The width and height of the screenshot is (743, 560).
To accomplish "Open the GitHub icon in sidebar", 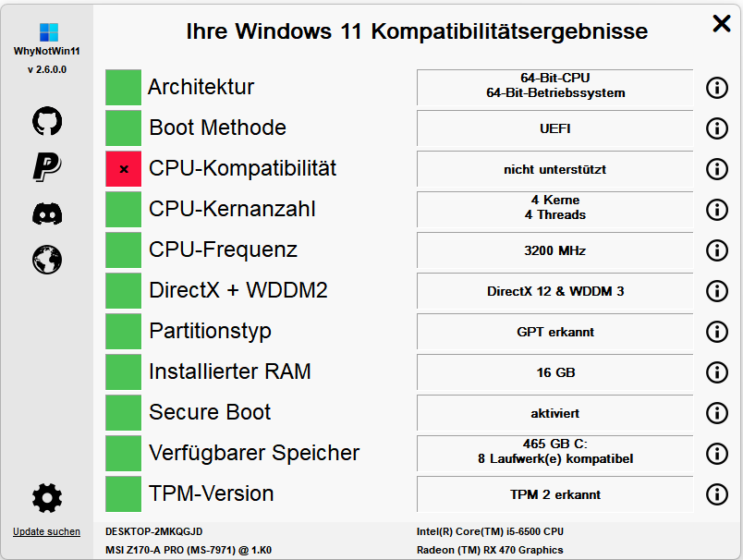I will (47, 121).
